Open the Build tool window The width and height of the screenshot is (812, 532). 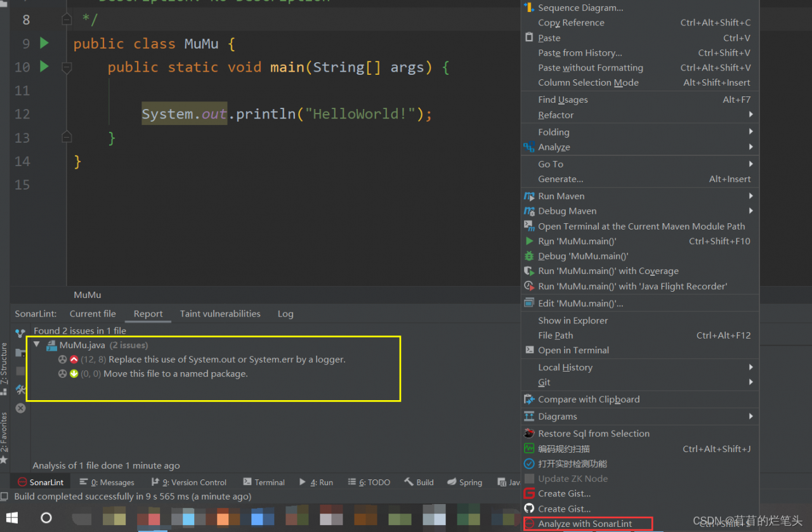tap(419, 483)
